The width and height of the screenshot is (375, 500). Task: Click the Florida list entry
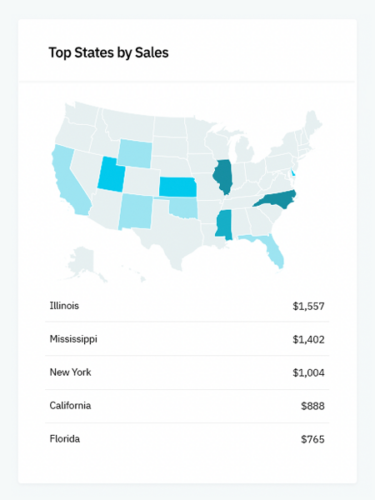[x=187, y=439]
